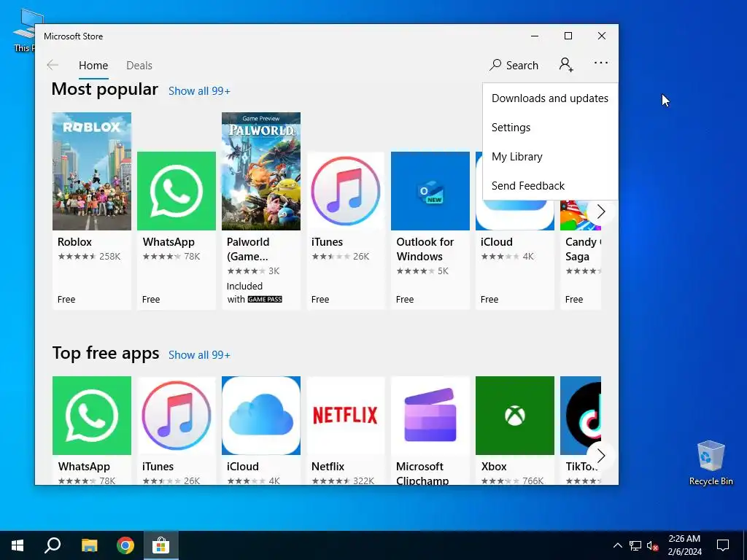The height and width of the screenshot is (560, 747).
Task: Click Show all 99+ for Most popular
Action: 199,91
